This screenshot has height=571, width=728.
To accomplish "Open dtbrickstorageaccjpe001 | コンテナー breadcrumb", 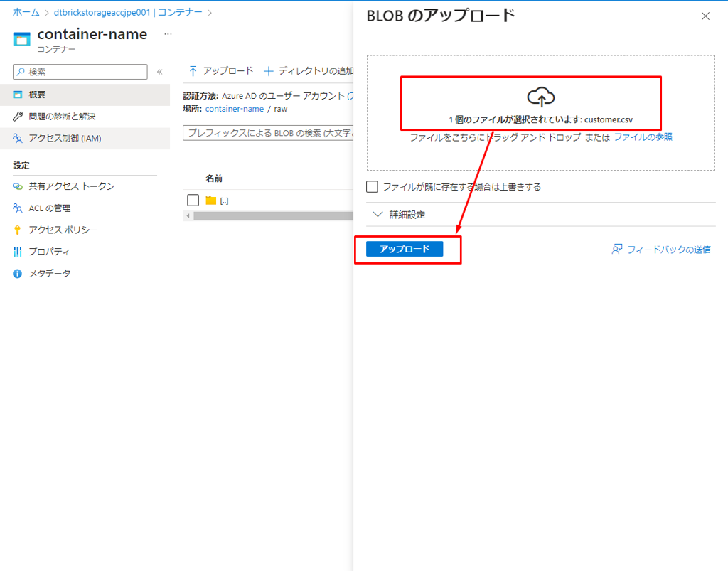I will 128,13.
